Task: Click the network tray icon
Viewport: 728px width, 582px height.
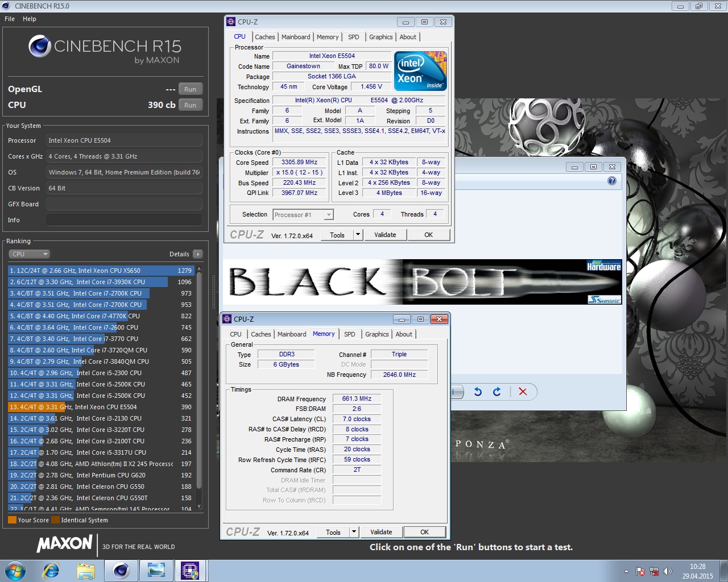Action: pos(654,571)
